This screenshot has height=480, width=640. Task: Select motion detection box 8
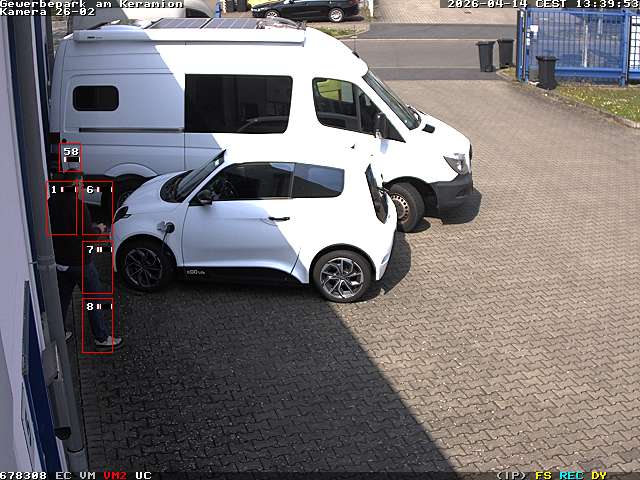97,325
